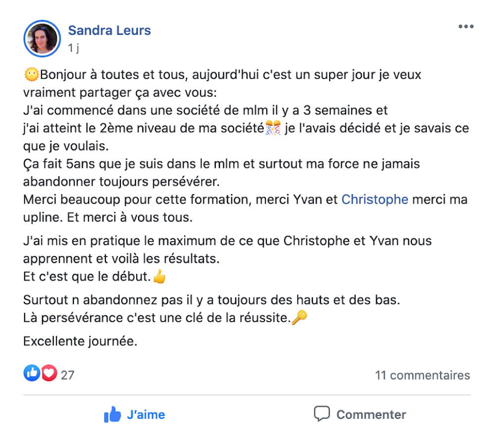
Task: Show the list of 27 reactions
Action: click(x=67, y=375)
